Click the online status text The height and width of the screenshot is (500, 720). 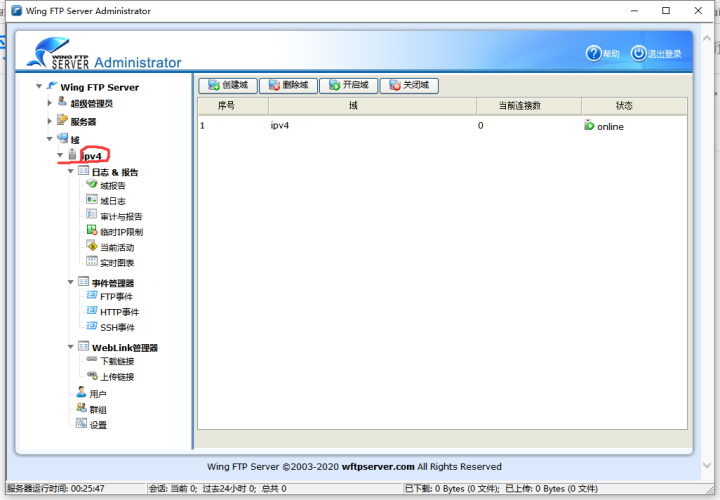click(610, 127)
